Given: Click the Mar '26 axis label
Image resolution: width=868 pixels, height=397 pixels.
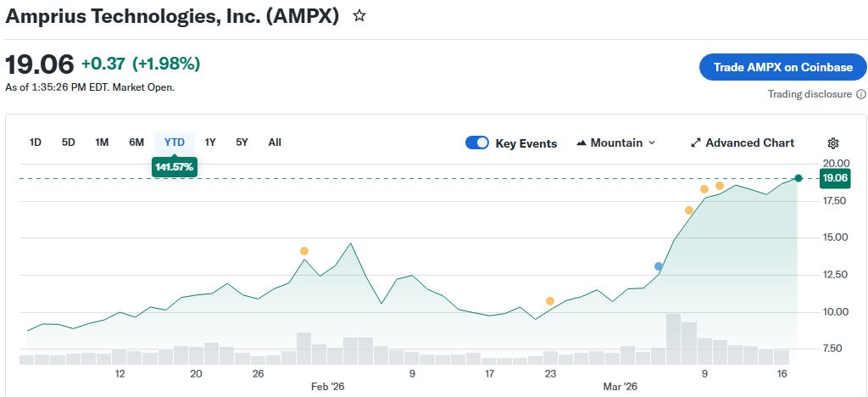Looking at the screenshot, I should pos(620,387).
